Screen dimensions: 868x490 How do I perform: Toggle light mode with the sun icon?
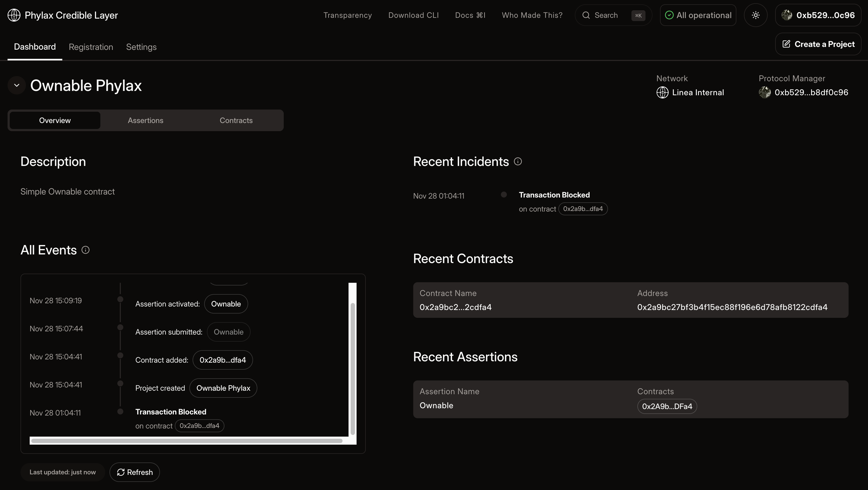(x=756, y=15)
